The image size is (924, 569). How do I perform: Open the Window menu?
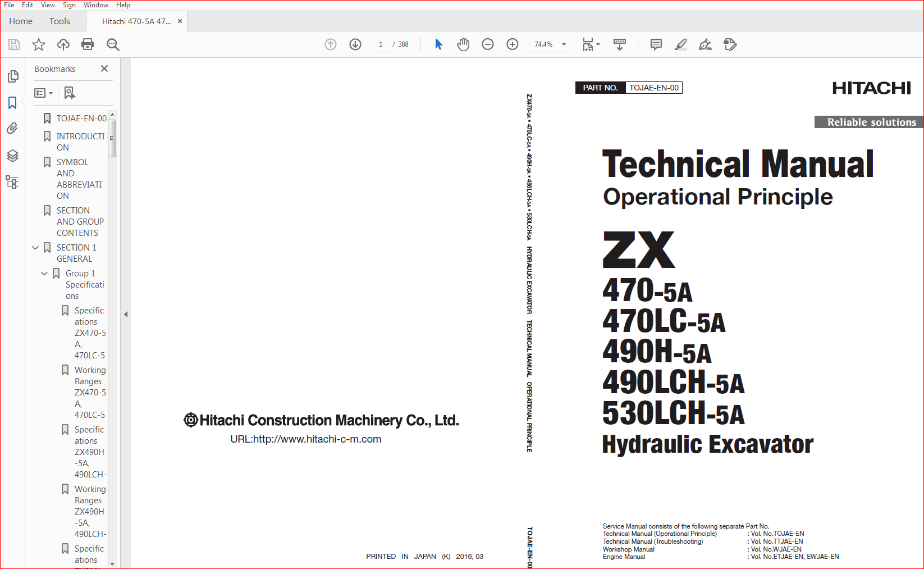pyautogui.click(x=96, y=5)
